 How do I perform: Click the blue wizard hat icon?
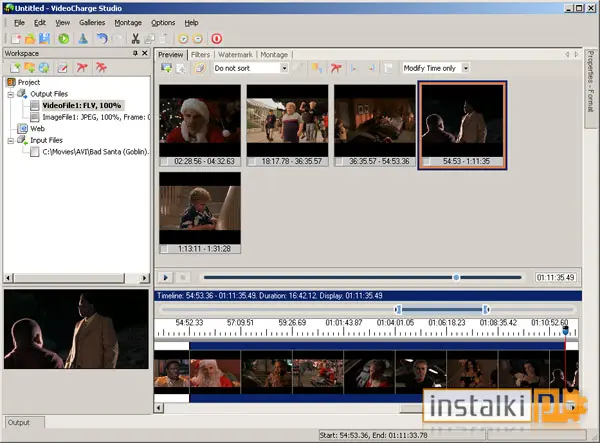coord(83,39)
